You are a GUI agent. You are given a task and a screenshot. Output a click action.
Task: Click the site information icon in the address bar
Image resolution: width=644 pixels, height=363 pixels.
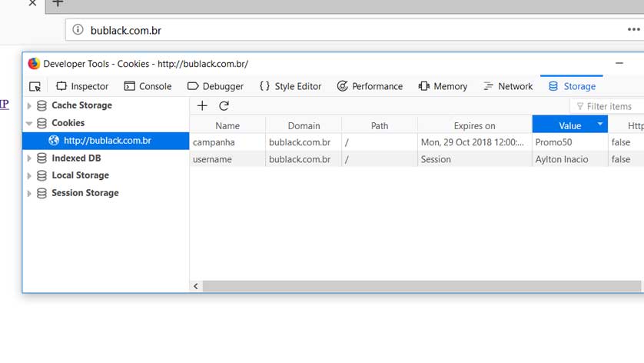pos(78,29)
